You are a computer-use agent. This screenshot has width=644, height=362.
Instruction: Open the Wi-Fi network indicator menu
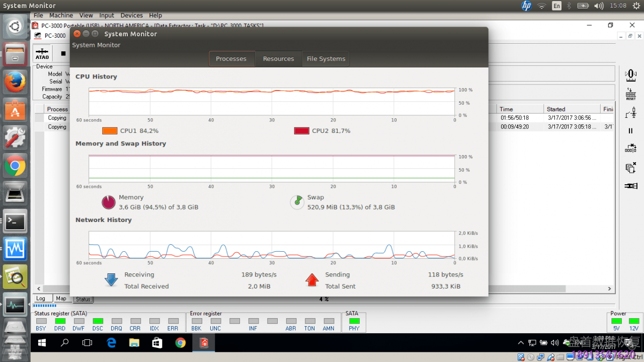coord(541,6)
